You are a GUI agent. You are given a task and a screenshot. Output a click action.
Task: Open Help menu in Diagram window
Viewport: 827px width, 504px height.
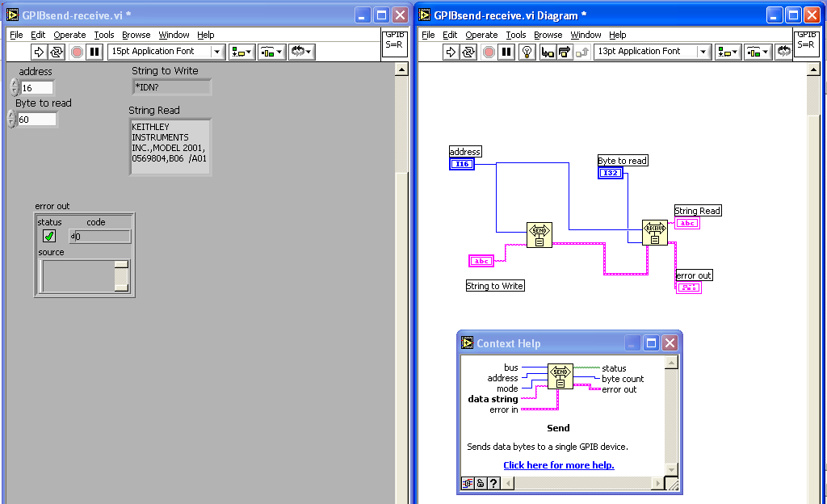(x=618, y=35)
